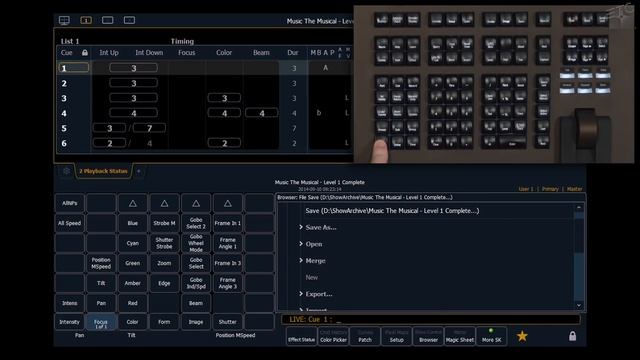Select the Green parameter tile
Screen dimensions: 640x360
pyautogui.click(x=133, y=263)
